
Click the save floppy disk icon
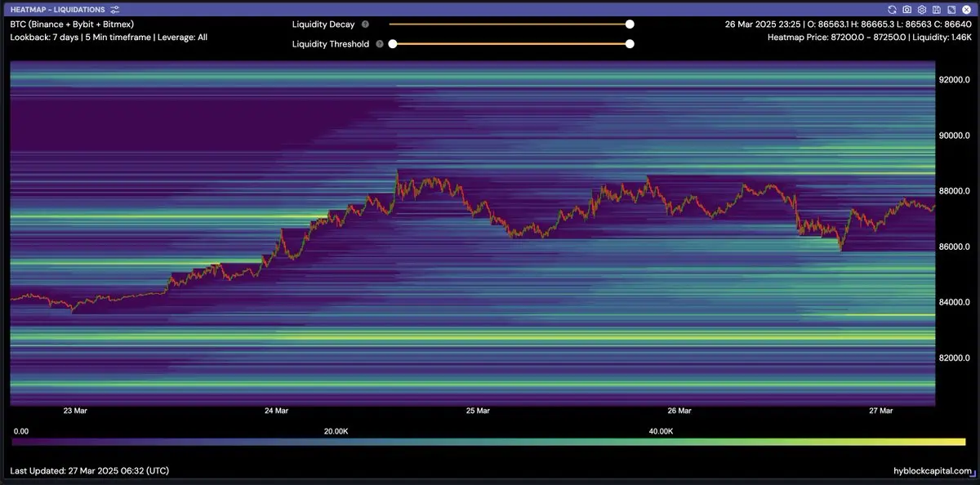click(936, 10)
